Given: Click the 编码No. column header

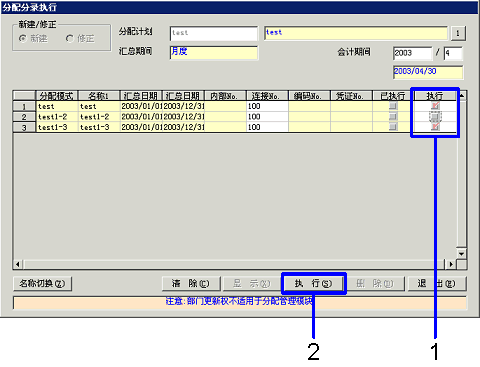Looking at the screenshot, I should (309, 96).
